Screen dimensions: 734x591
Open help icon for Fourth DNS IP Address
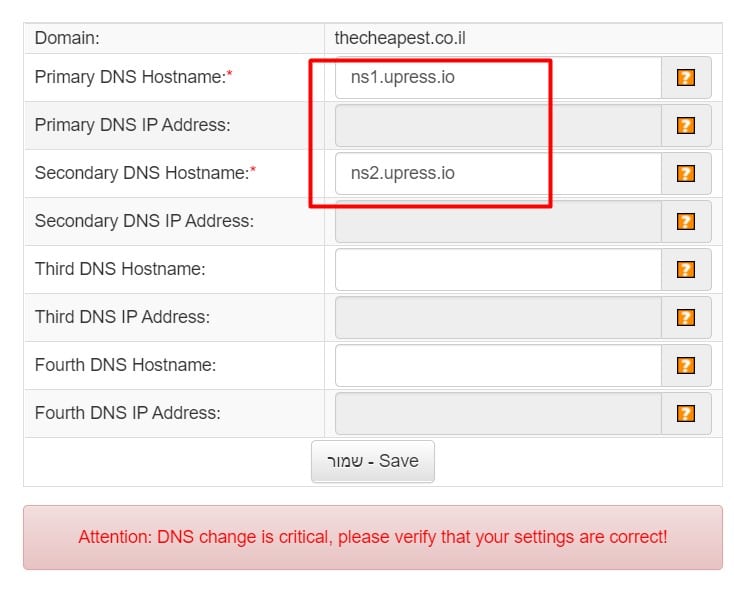(686, 413)
